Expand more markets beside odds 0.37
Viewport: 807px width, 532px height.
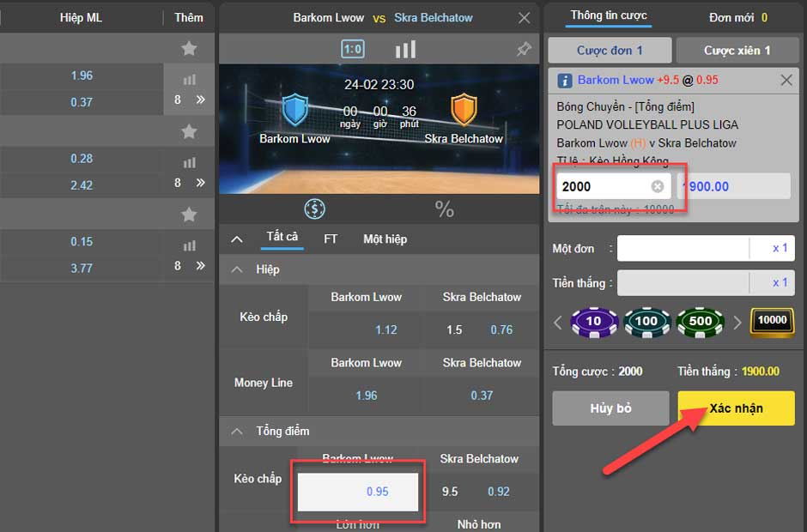(x=201, y=100)
